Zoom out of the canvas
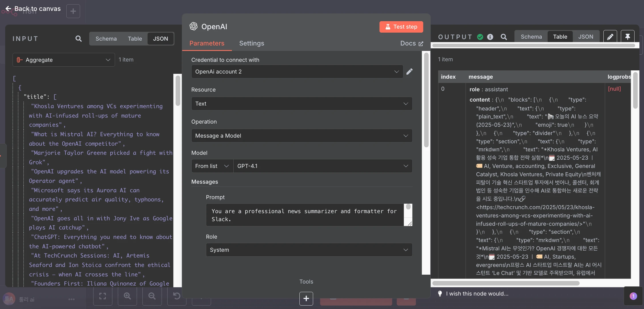The image size is (644, 309). click(152, 296)
